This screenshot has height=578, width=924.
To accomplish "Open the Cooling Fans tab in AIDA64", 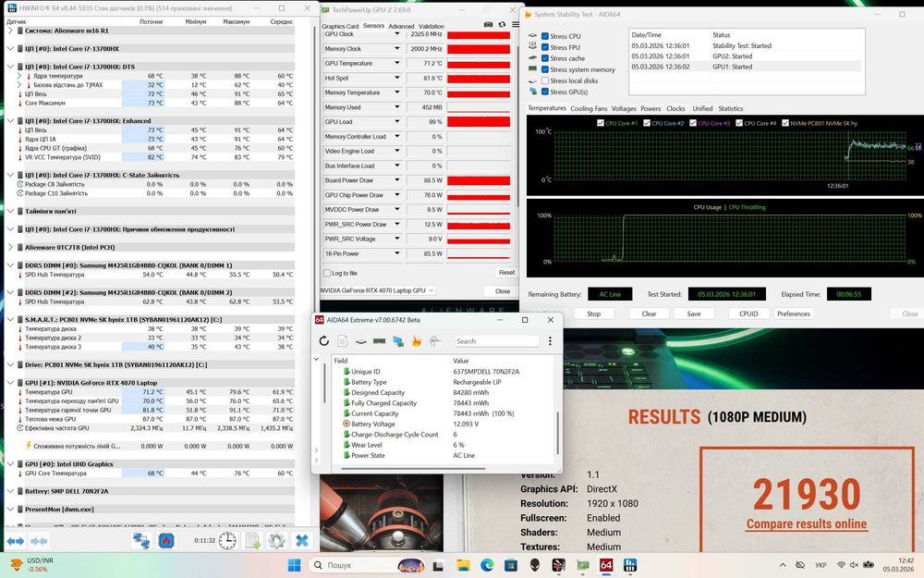I will [x=589, y=108].
